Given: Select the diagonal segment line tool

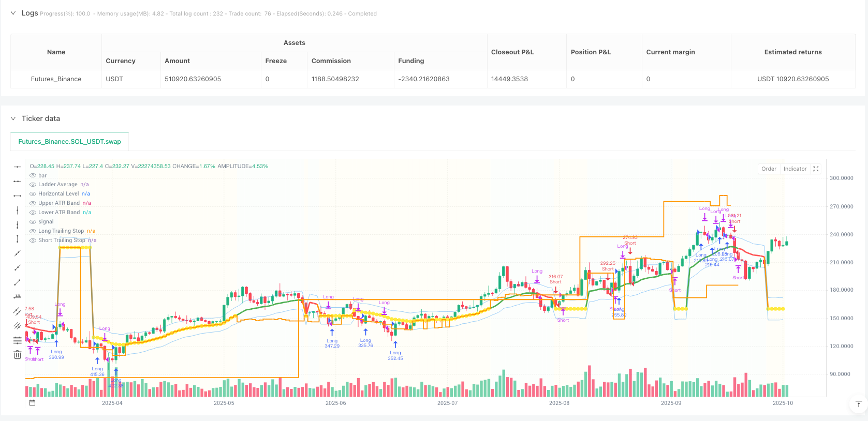Looking at the screenshot, I should pos(17,282).
